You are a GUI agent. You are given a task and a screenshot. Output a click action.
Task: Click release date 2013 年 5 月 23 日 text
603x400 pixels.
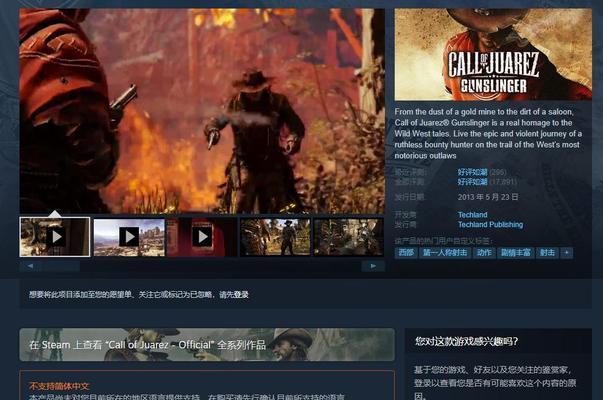[488, 197]
